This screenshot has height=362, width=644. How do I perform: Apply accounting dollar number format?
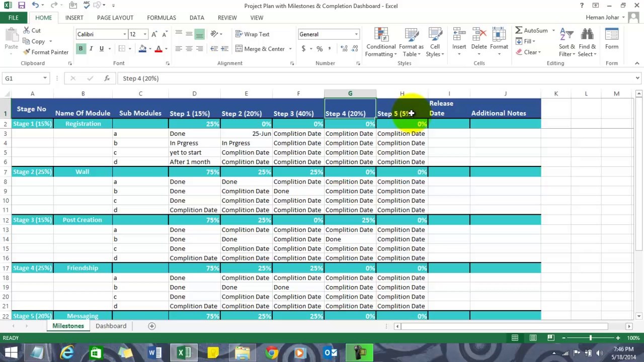(303, 49)
